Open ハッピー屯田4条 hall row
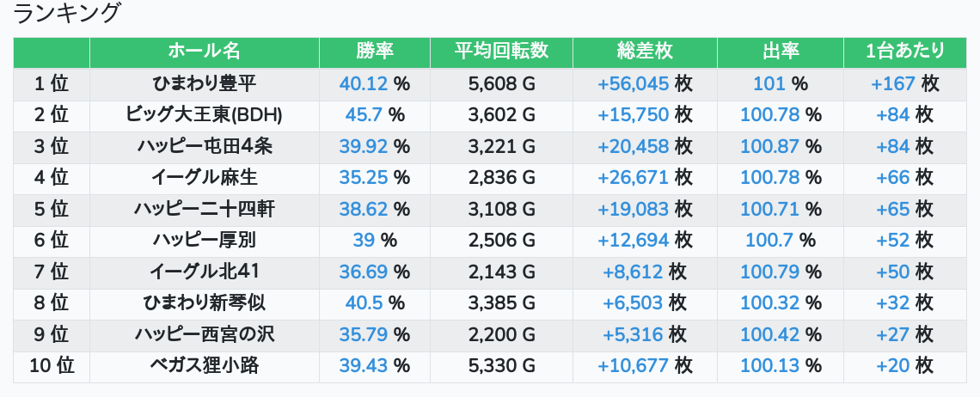The image size is (980, 397). [204, 146]
